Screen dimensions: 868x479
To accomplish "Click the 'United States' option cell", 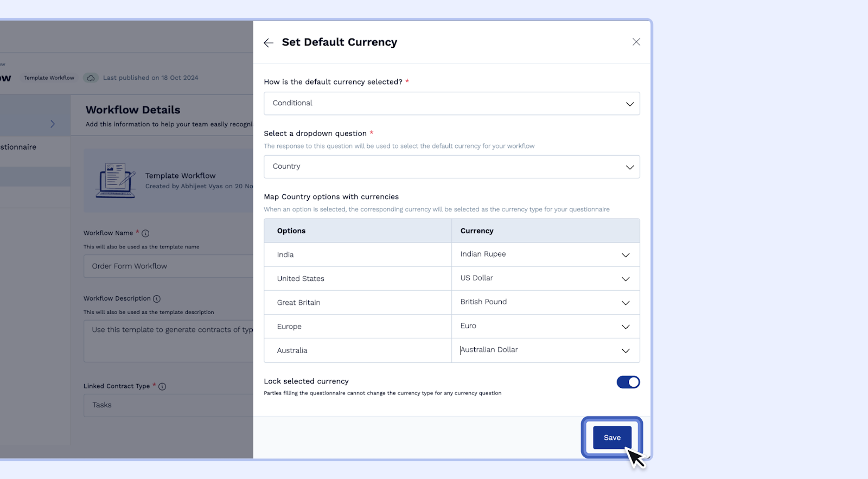I will point(358,278).
